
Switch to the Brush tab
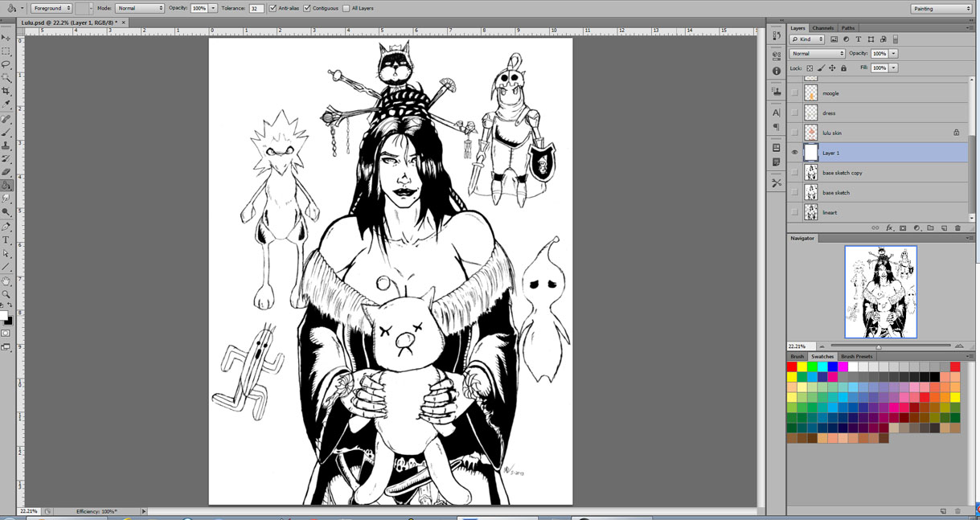pos(797,356)
